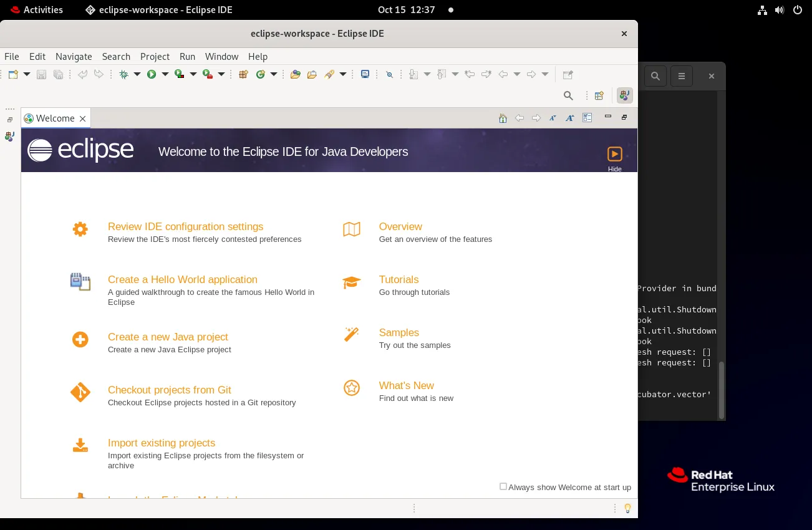Open the Edit menu
812x530 pixels.
[x=37, y=56]
